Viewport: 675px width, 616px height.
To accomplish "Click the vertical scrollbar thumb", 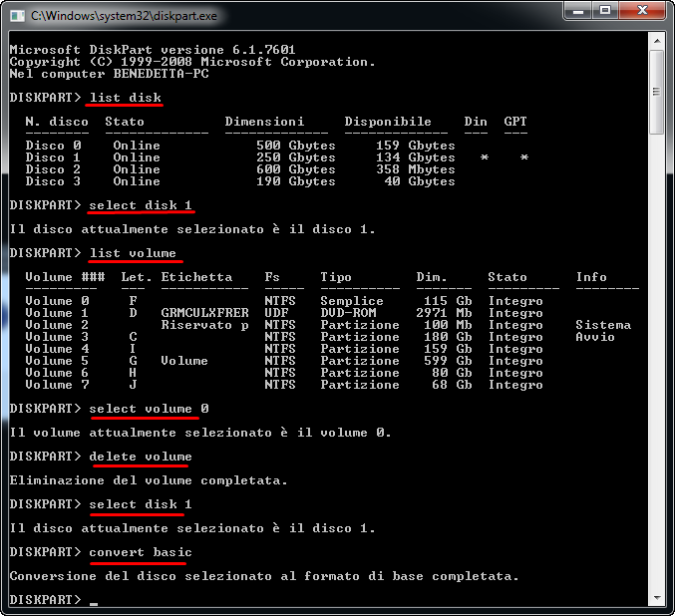I will tap(657, 93).
